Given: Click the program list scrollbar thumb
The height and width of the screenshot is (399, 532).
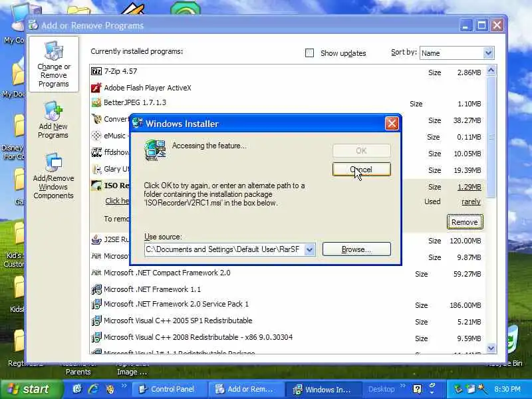Looking at the screenshot, I should (491, 137).
